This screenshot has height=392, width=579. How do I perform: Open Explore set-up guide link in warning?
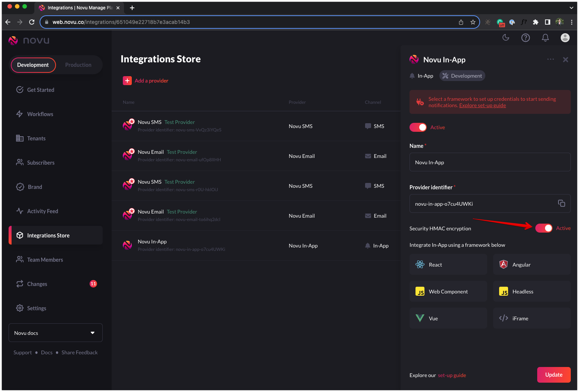[483, 105]
